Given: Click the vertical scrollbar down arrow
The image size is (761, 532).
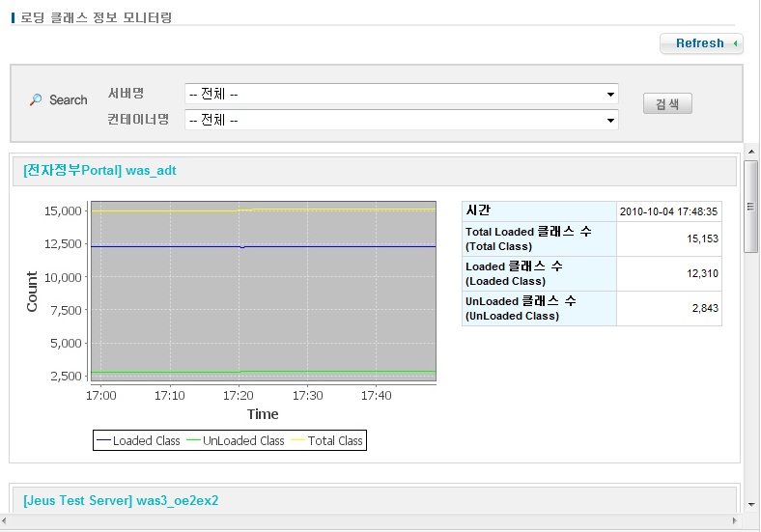Looking at the screenshot, I should click(x=751, y=506).
